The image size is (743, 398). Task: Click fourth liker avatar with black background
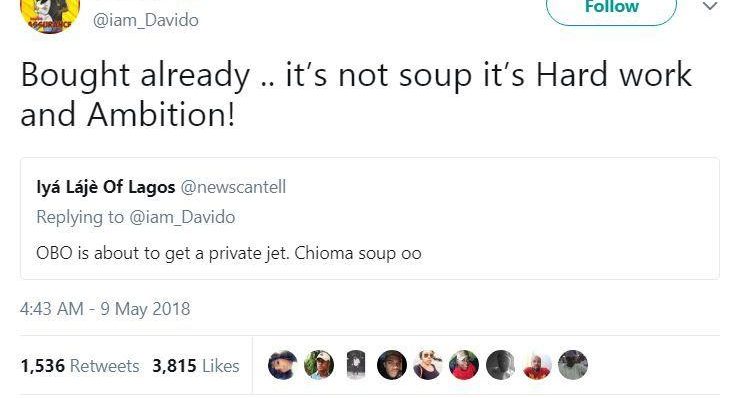click(x=391, y=365)
